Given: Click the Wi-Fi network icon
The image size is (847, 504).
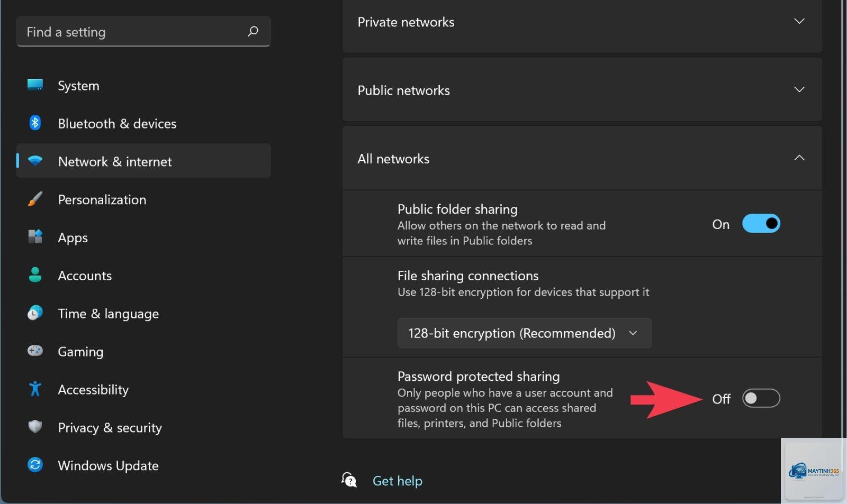Looking at the screenshot, I should tap(35, 161).
